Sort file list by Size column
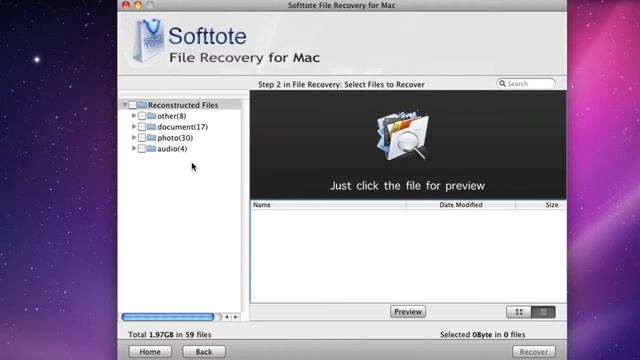 coord(541,205)
